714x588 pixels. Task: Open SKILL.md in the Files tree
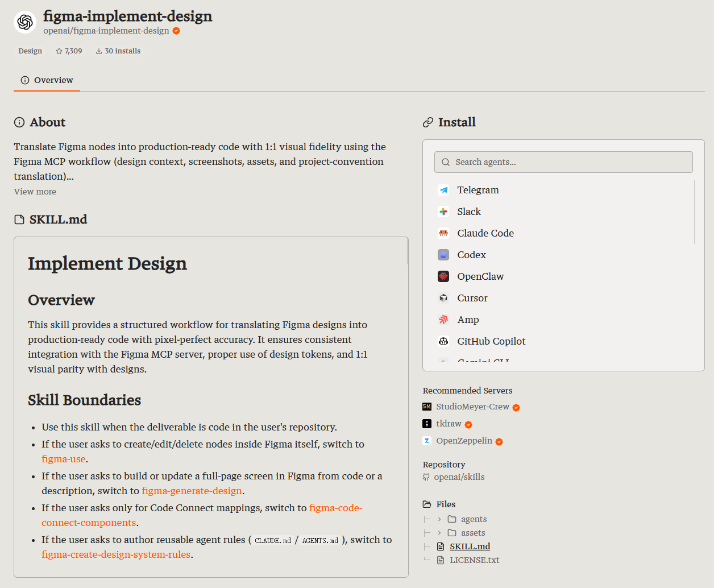pyautogui.click(x=470, y=546)
